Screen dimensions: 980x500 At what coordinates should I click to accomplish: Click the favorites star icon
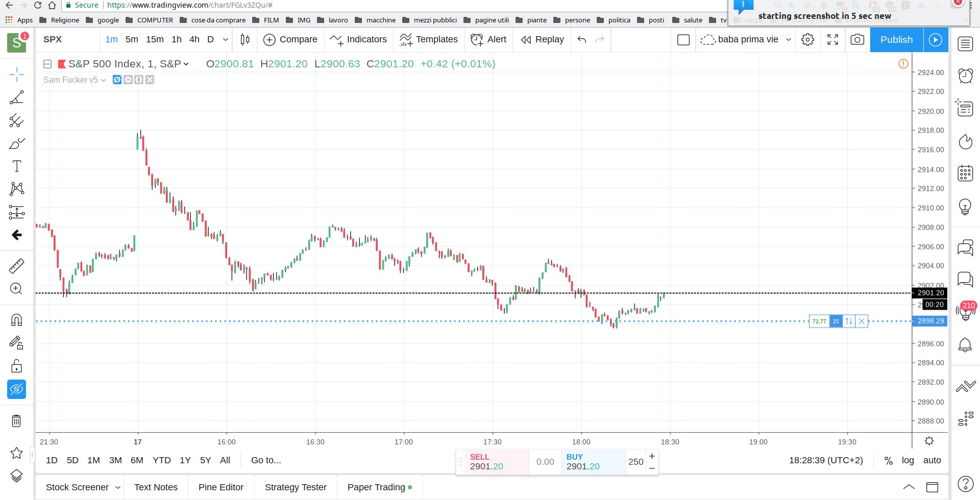(16, 453)
